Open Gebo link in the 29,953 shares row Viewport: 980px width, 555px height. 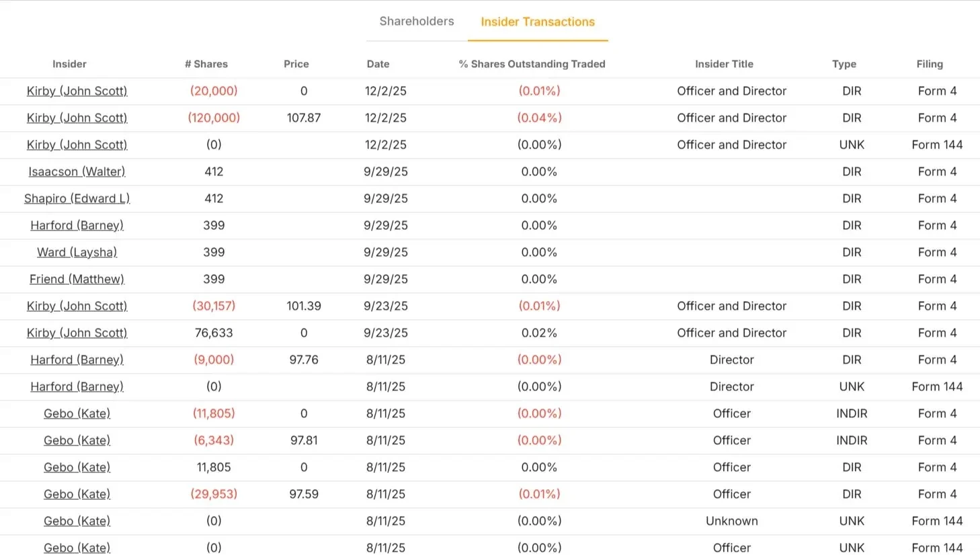(x=77, y=494)
